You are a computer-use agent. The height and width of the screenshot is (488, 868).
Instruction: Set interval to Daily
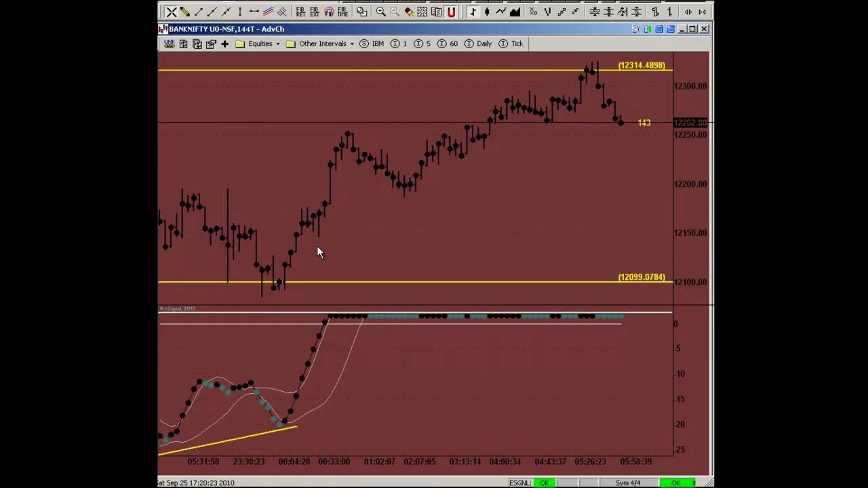click(477, 43)
